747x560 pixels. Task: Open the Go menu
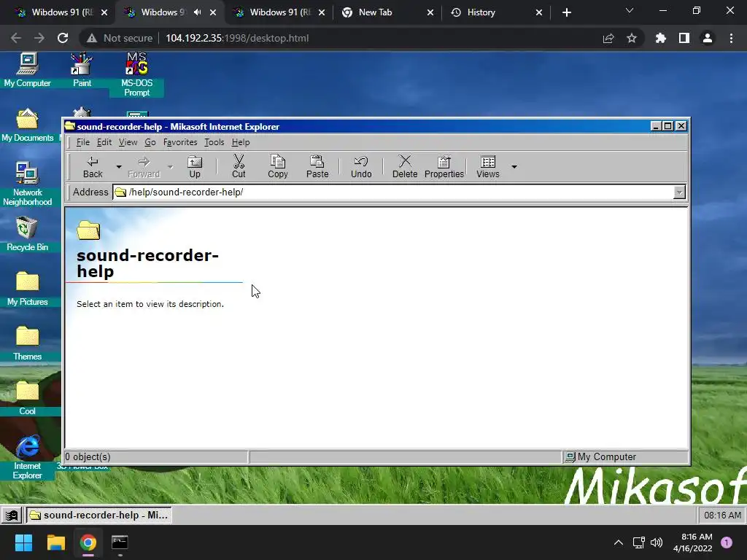150,142
